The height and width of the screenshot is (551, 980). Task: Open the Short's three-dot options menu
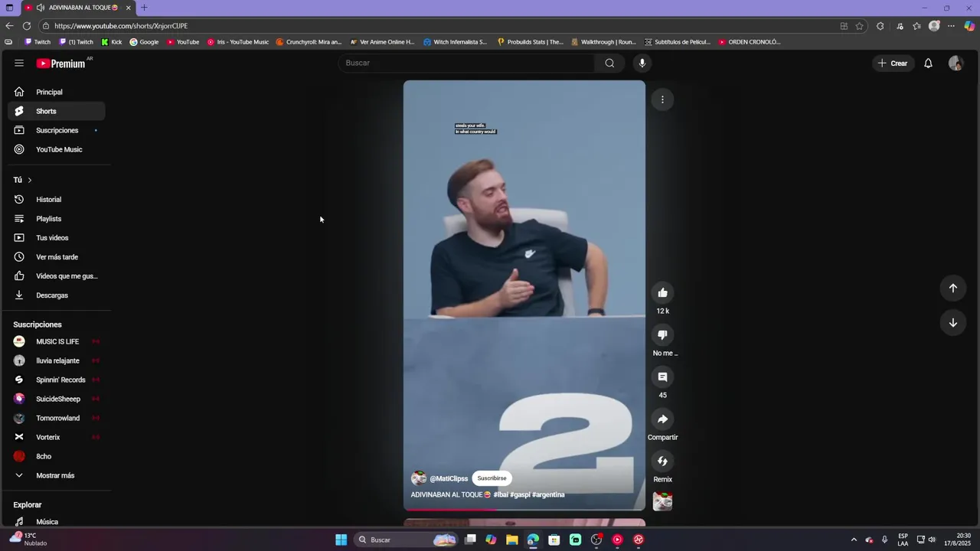pyautogui.click(x=662, y=99)
